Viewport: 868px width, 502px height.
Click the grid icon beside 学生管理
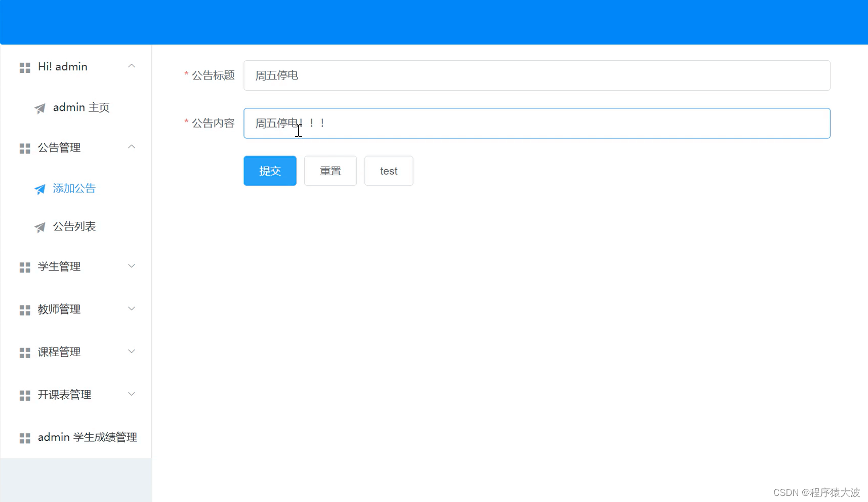24,267
